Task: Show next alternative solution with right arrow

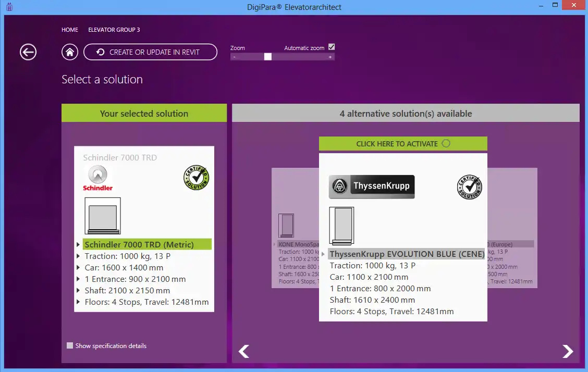Action: (x=567, y=352)
